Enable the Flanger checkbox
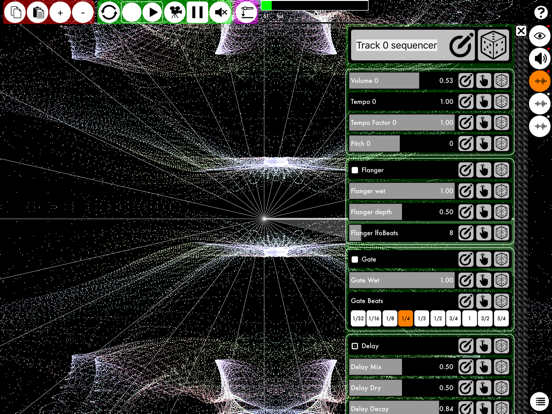This screenshot has height=414, width=552. click(x=355, y=170)
